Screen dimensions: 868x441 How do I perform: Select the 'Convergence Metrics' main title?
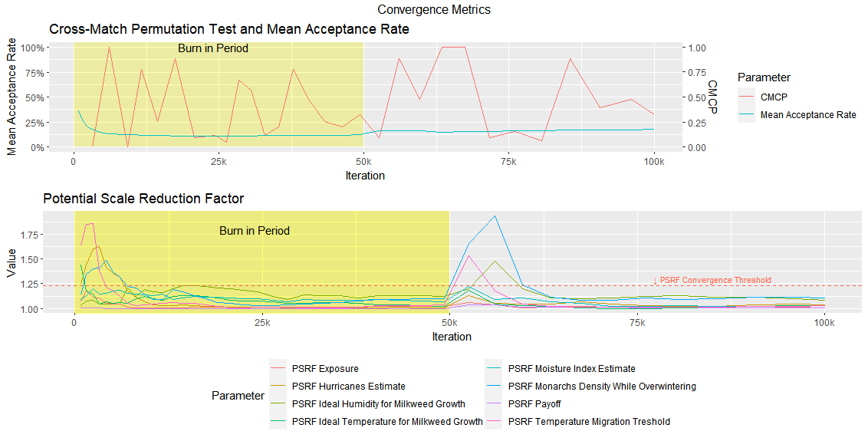pyautogui.click(x=434, y=9)
